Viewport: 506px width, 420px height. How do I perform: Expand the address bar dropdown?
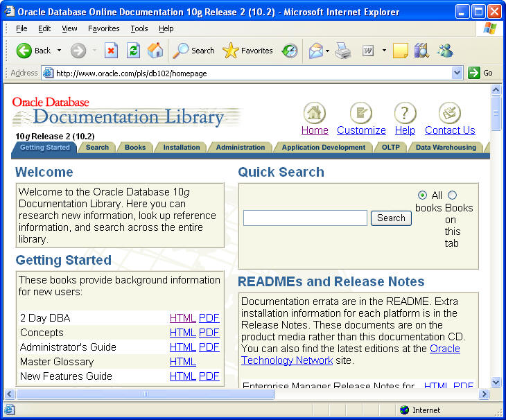[x=457, y=73]
